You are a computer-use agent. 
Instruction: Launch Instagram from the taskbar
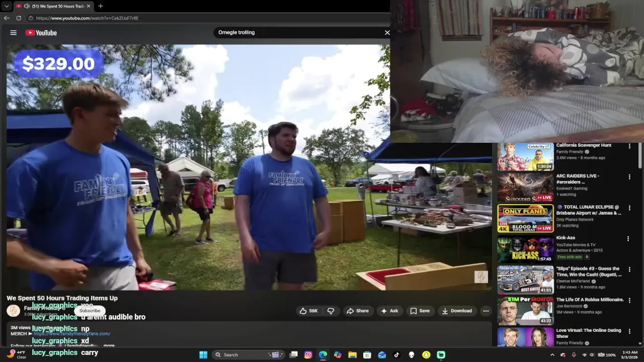(308, 355)
